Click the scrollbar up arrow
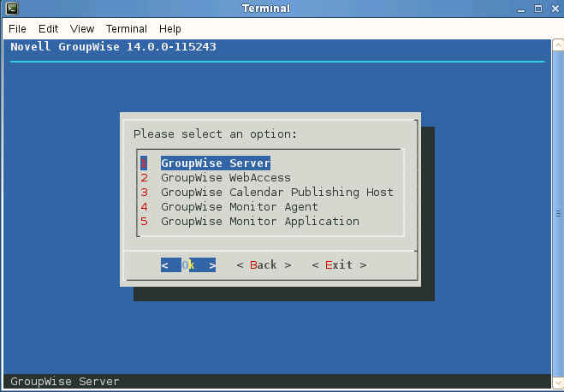Image resolution: width=564 pixels, height=392 pixels. [x=558, y=45]
